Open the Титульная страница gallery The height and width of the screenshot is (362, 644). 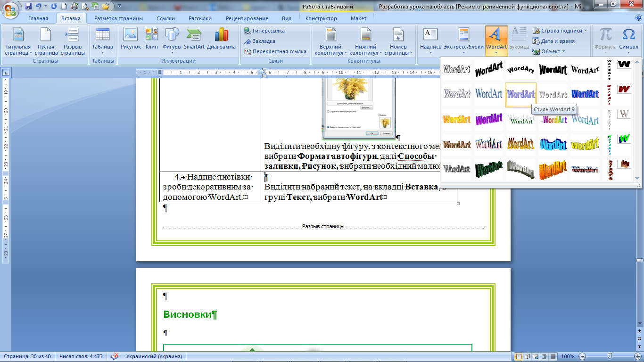tap(18, 41)
